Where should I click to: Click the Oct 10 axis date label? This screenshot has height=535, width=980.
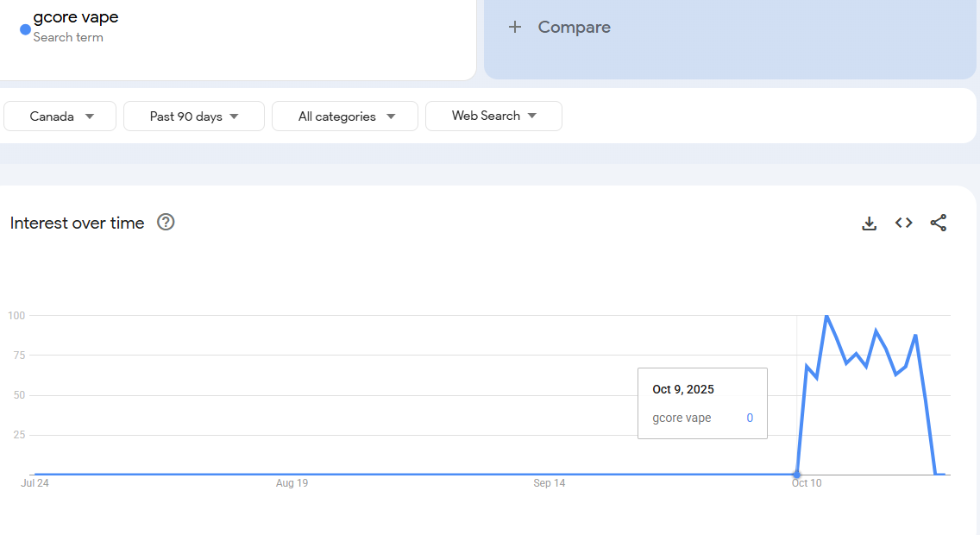[x=807, y=483]
